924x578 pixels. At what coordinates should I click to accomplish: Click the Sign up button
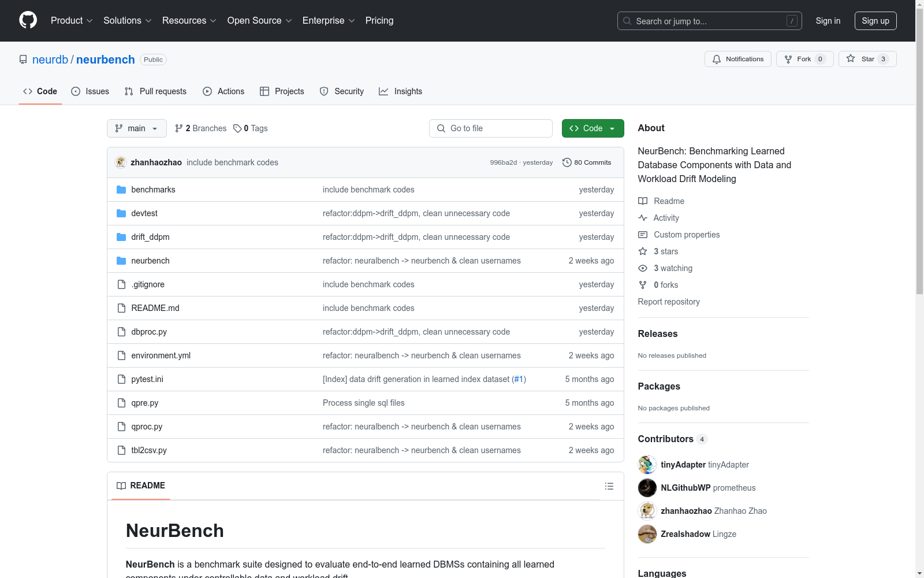pos(875,21)
